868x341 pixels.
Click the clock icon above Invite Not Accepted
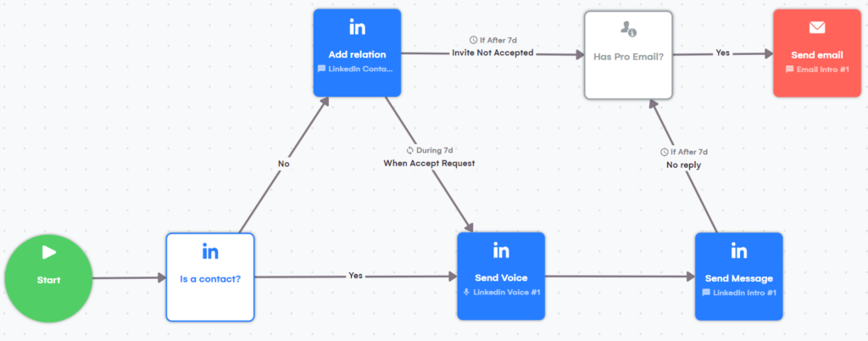click(x=473, y=40)
